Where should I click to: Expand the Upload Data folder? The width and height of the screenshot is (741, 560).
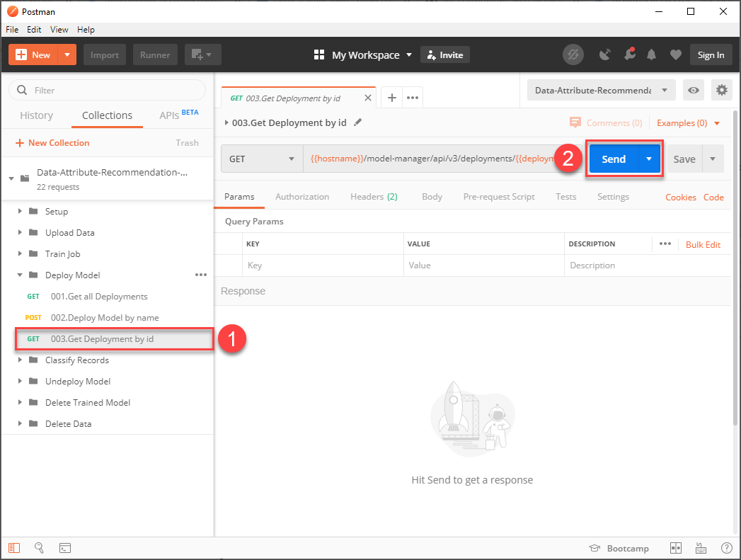[20, 232]
